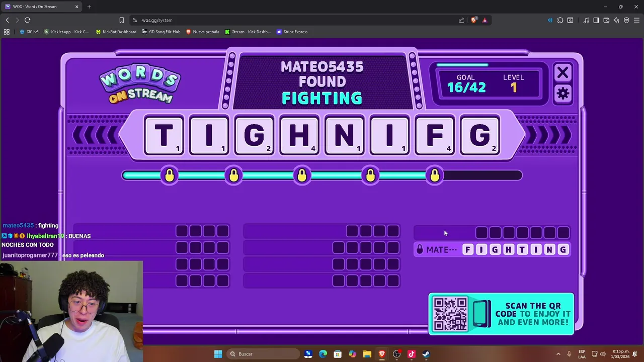Click mateo5435 username in chat
This screenshot has height=362, width=644.
(x=18, y=226)
